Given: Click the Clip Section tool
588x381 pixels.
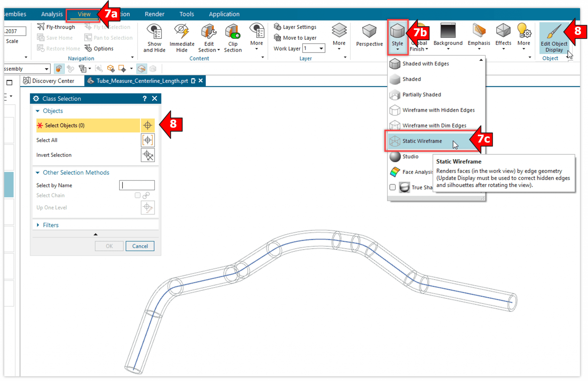Looking at the screenshot, I should tap(233, 37).
